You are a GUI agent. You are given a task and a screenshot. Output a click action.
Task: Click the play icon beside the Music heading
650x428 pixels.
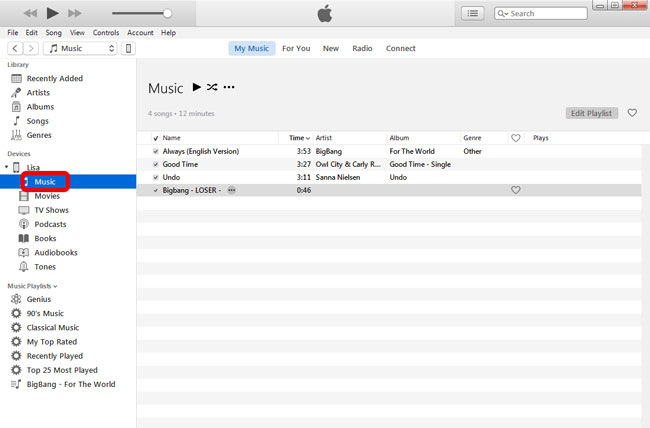click(196, 87)
